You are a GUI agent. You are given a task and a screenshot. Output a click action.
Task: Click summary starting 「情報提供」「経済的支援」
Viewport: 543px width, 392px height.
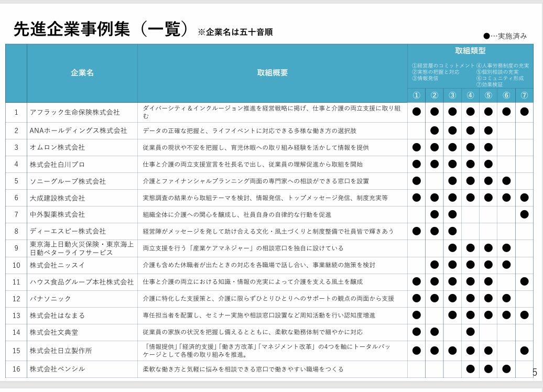click(x=267, y=351)
